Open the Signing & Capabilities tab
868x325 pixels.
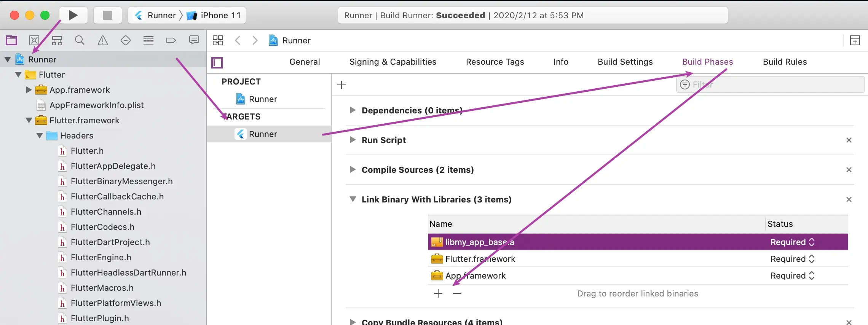(x=393, y=62)
